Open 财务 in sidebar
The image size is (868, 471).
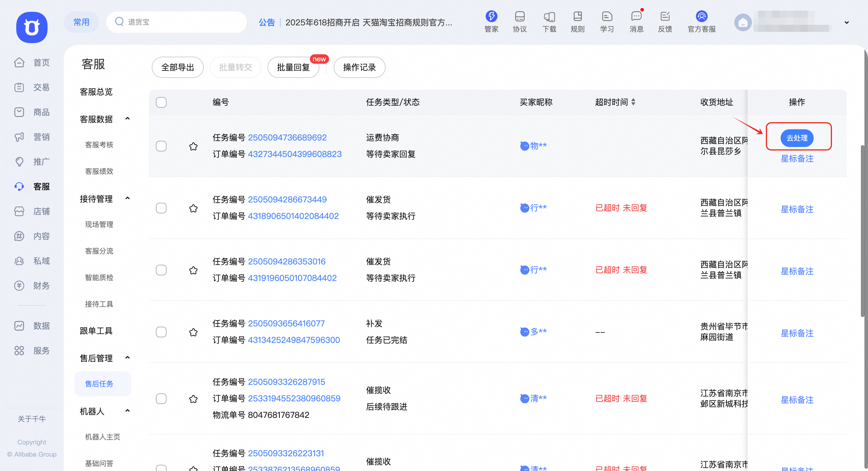(x=32, y=286)
